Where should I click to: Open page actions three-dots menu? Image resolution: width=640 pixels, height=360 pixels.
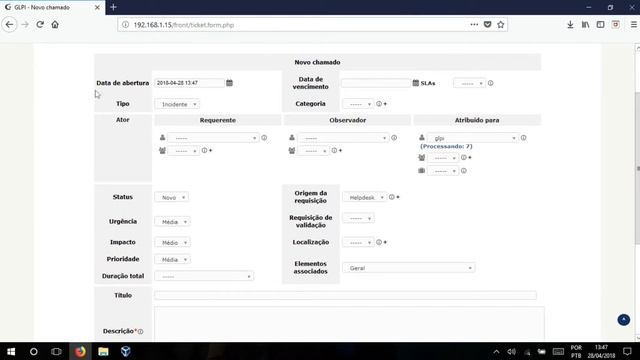(474, 24)
